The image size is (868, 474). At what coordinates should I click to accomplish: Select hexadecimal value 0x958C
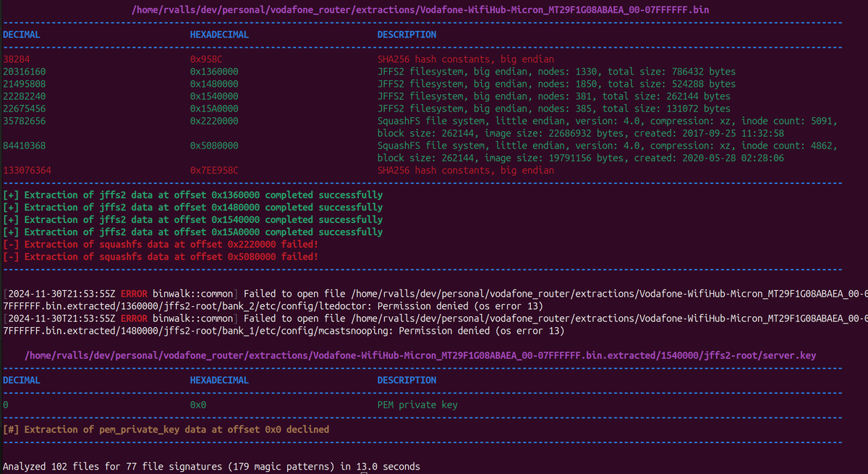tap(208, 59)
